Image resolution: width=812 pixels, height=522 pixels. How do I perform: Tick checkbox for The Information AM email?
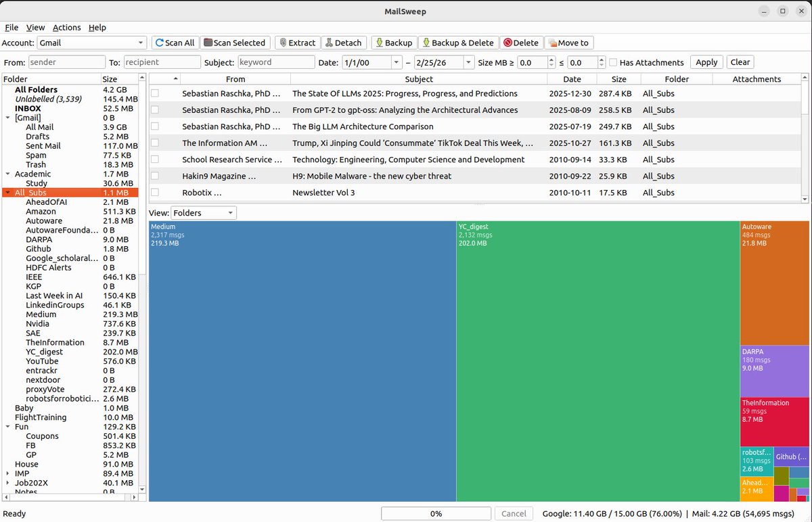tap(155, 143)
